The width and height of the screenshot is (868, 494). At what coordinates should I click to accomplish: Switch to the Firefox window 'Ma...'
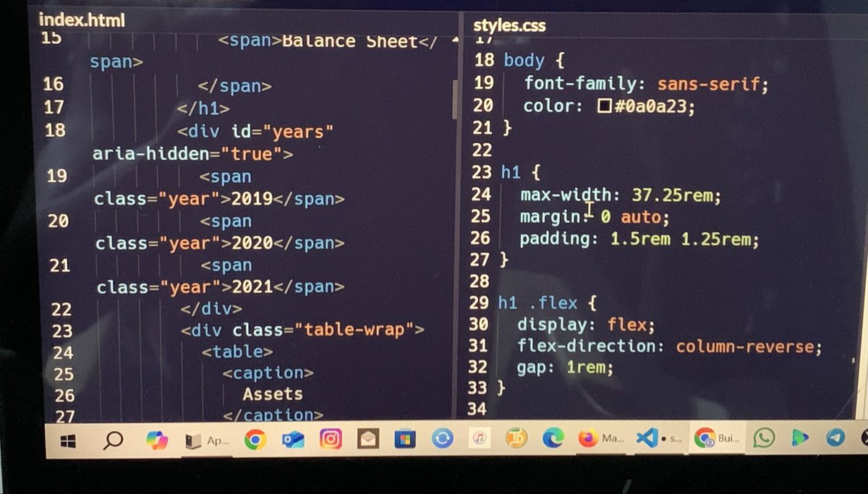(x=602, y=438)
